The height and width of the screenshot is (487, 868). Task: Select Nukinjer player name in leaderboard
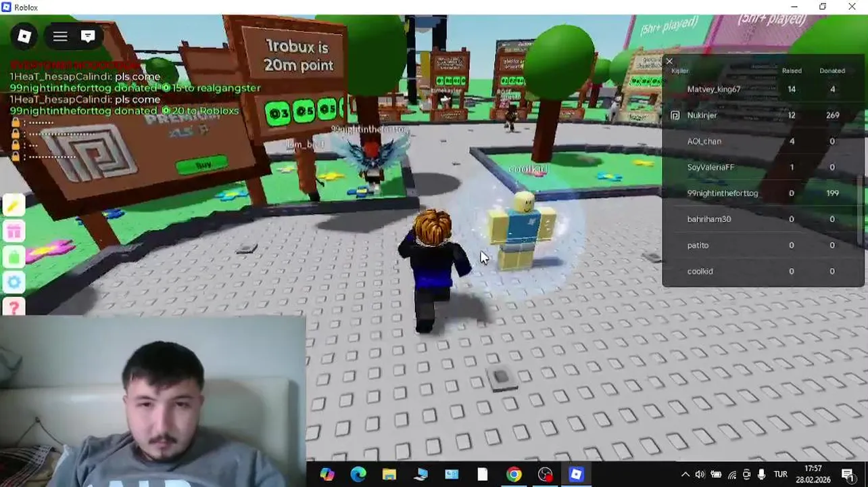coord(702,116)
